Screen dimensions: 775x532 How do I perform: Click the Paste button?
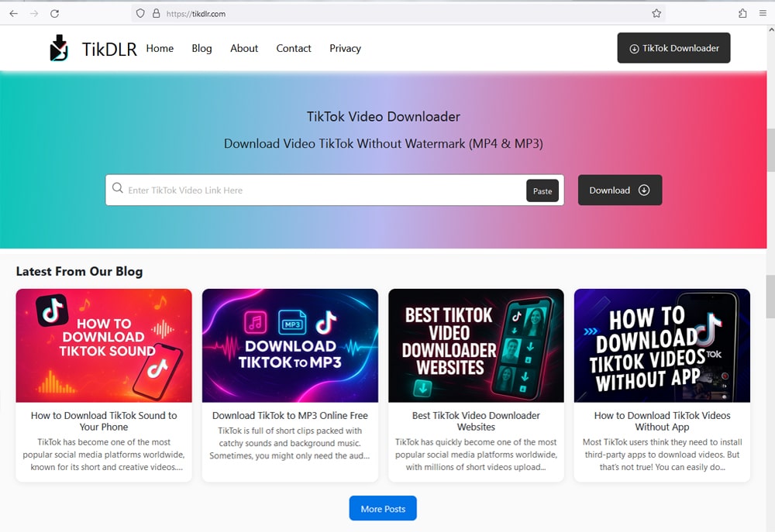point(542,190)
